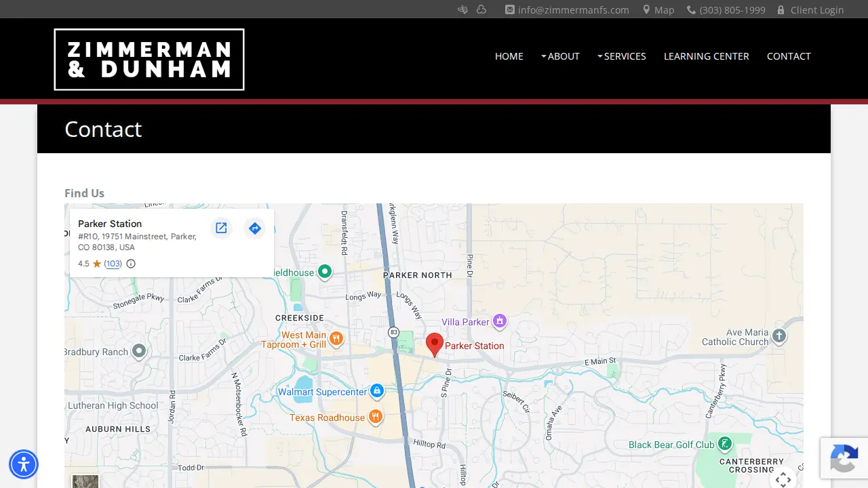Click the AUBURN HILLS map label
868x488 pixels.
(118, 429)
